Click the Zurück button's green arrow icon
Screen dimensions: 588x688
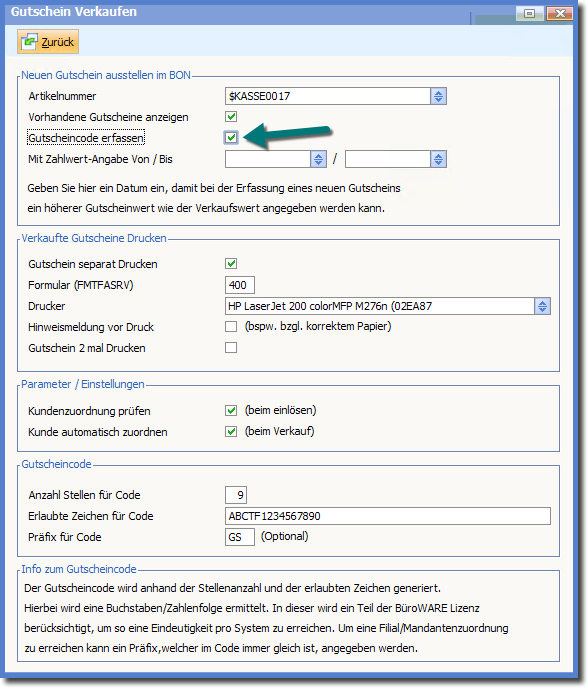pos(29,42)
